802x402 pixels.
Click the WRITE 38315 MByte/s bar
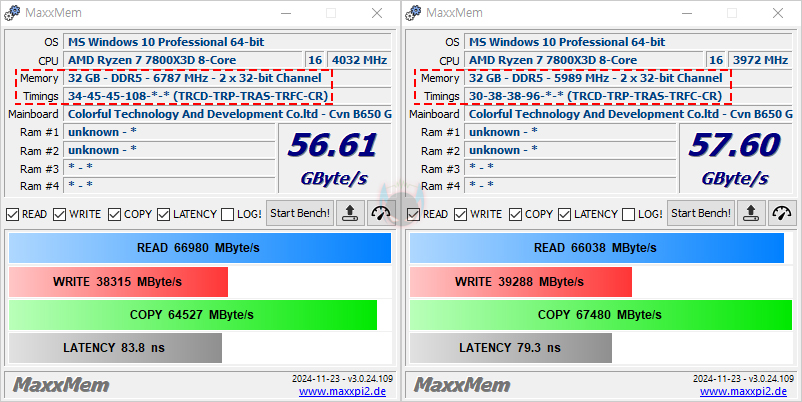118,282
